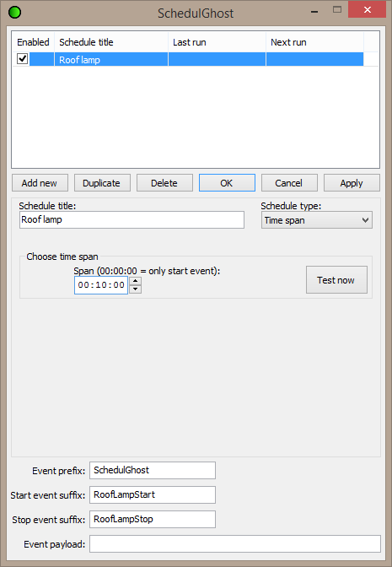
Task: Focus the Schedule title text field
Action: pyautogui.click(x=132, y=220)
